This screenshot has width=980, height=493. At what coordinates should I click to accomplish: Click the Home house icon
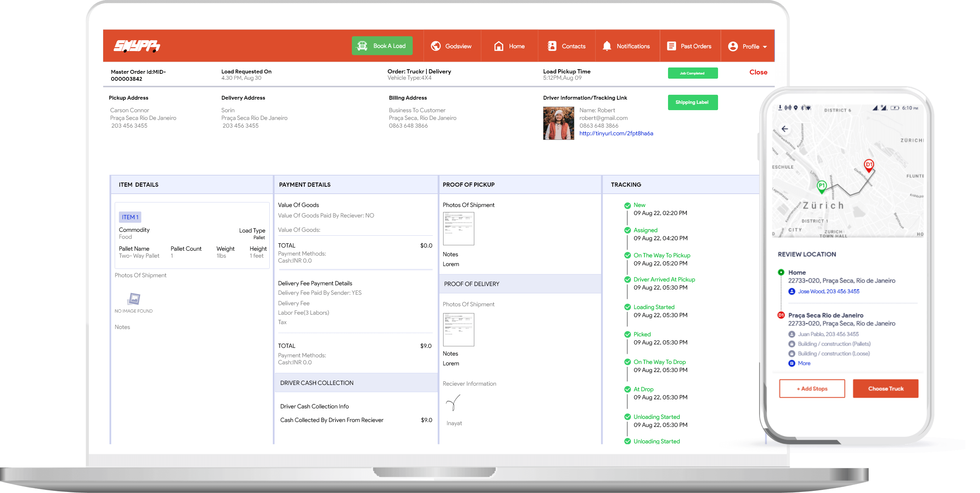click(499, 46)
